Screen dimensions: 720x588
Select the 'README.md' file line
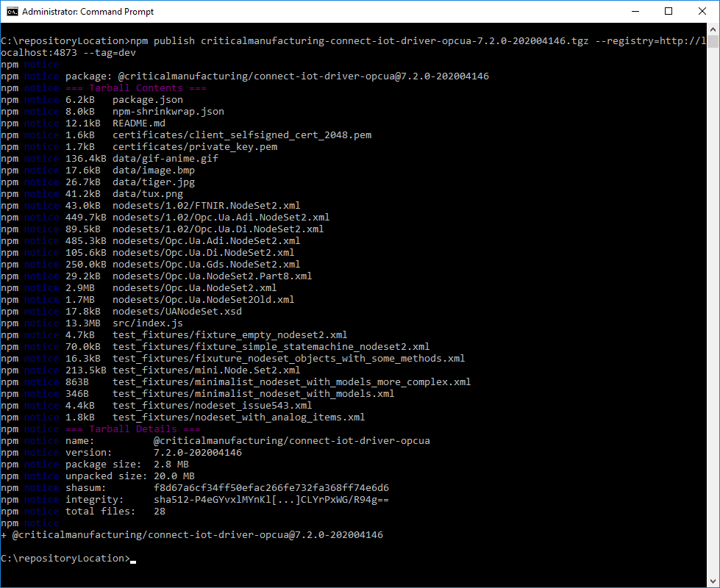(139, 123)
